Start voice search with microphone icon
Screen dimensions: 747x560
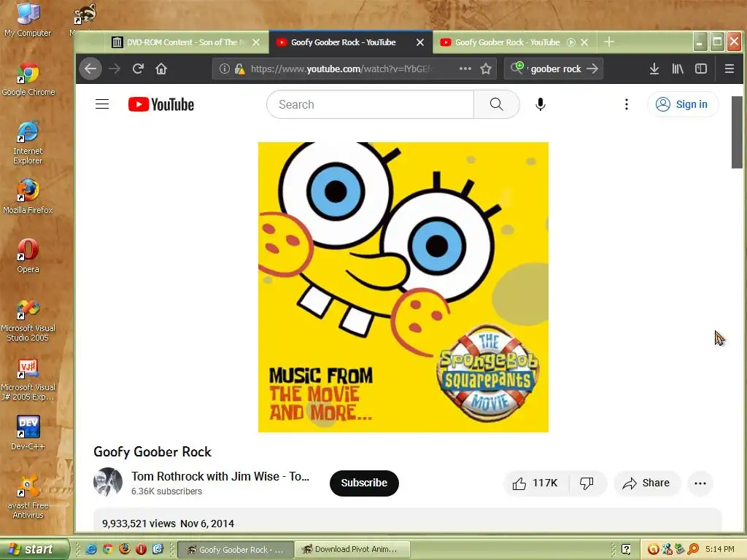[541, 104]
